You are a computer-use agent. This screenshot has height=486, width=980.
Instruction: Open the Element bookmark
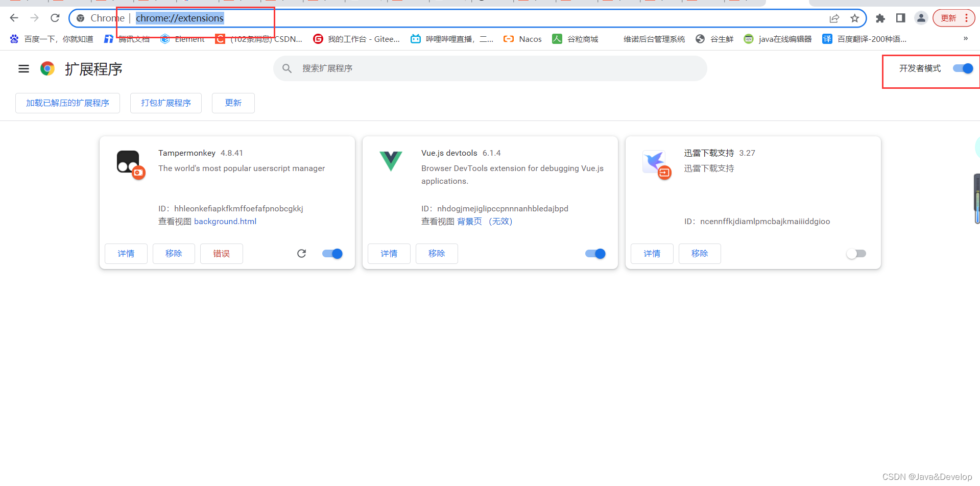pyautogui.click(x=182, y=39)
